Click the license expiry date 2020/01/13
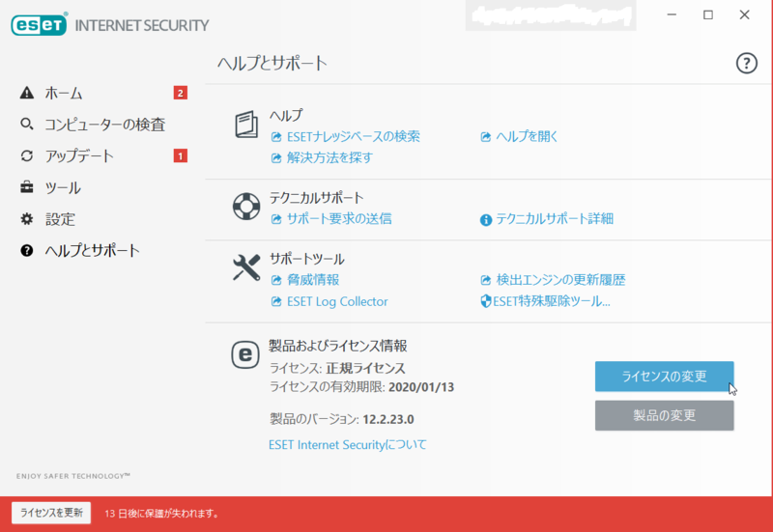The image size is (773, 532). 421,387
